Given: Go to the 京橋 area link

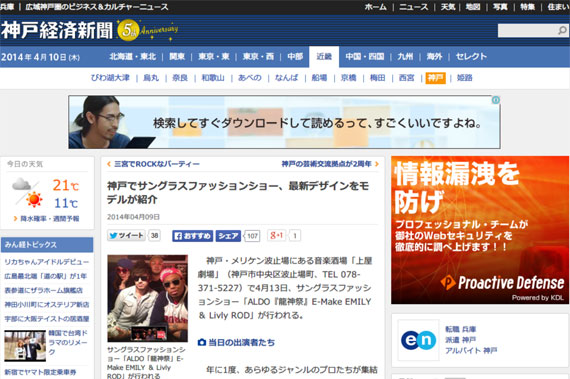Looking at the screenshot, I should [x=348, y=78].
